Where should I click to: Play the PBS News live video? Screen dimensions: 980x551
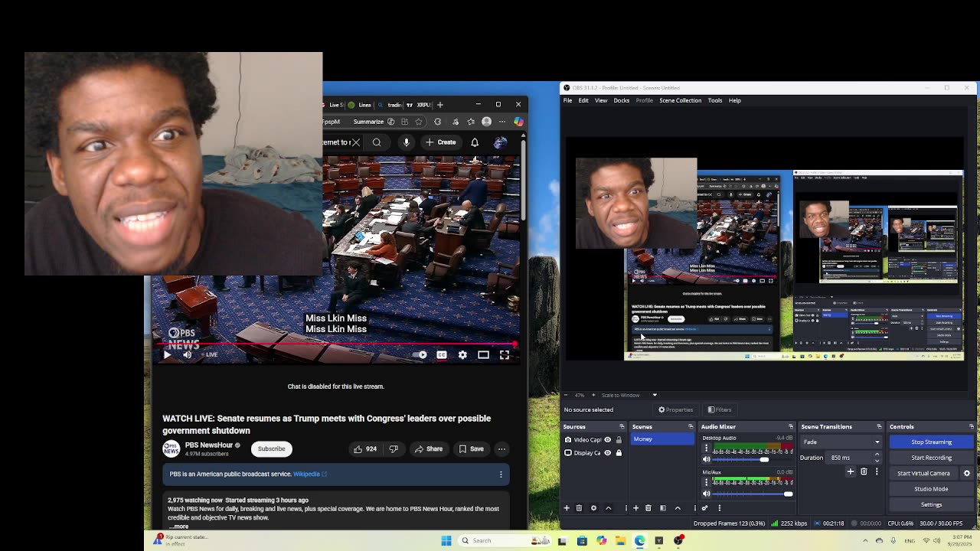(x=167, y=355)
